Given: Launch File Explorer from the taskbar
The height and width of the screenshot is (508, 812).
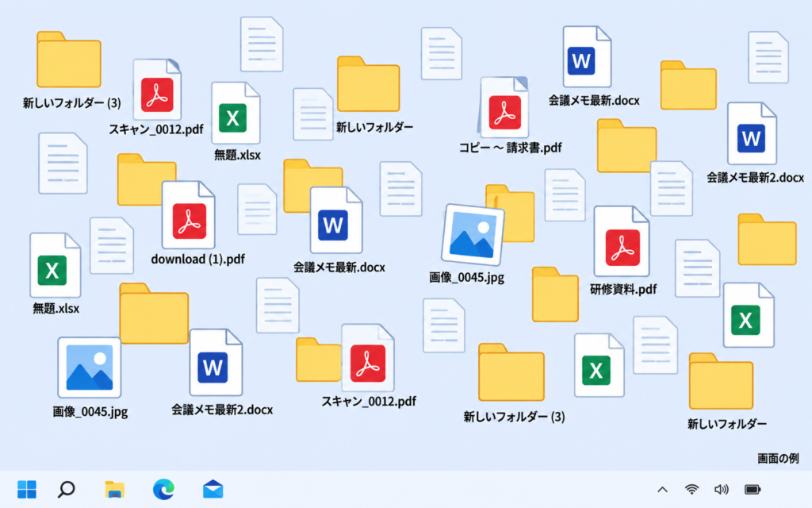Looking at the screenshot, I should 114,489.
